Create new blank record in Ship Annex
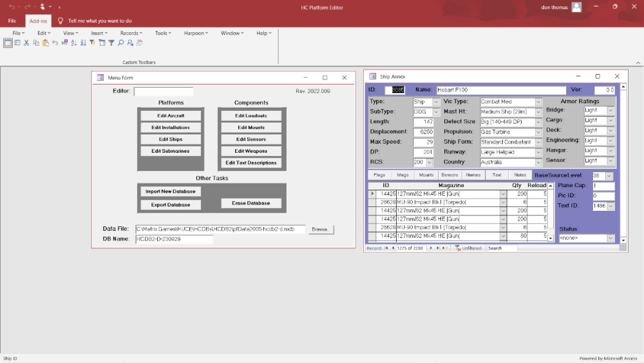644x363 pixels. (445, 248)
